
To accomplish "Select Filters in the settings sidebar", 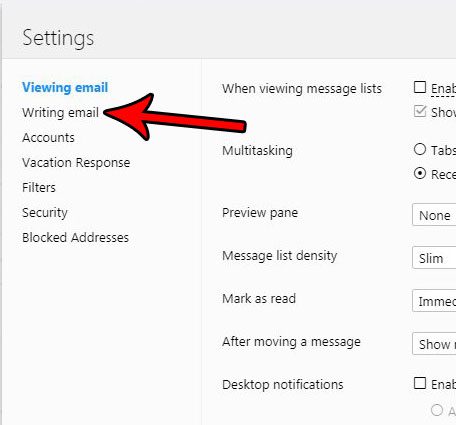I will (x=39, y=187).
